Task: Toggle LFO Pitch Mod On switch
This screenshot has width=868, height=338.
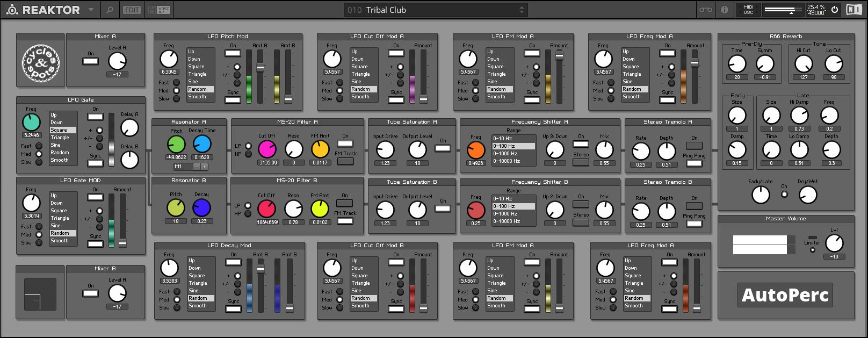Action: pos(233,53)
